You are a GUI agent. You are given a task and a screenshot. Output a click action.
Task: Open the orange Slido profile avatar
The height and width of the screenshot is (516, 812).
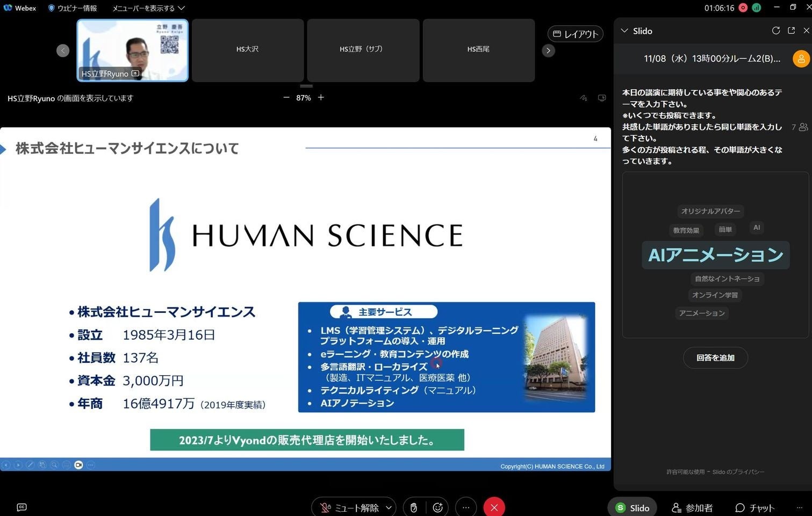pyautogui.click(x=801, y=59)
